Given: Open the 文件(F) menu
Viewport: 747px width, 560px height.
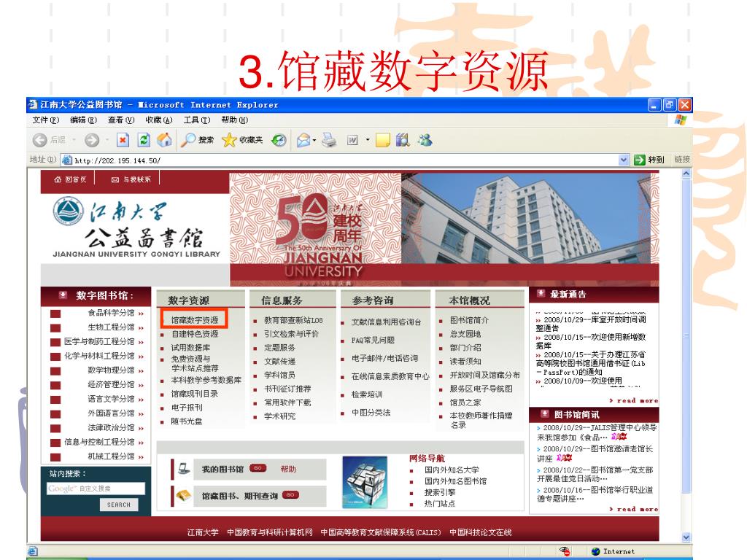Looking at the screenshot, I should pos(46,120).
